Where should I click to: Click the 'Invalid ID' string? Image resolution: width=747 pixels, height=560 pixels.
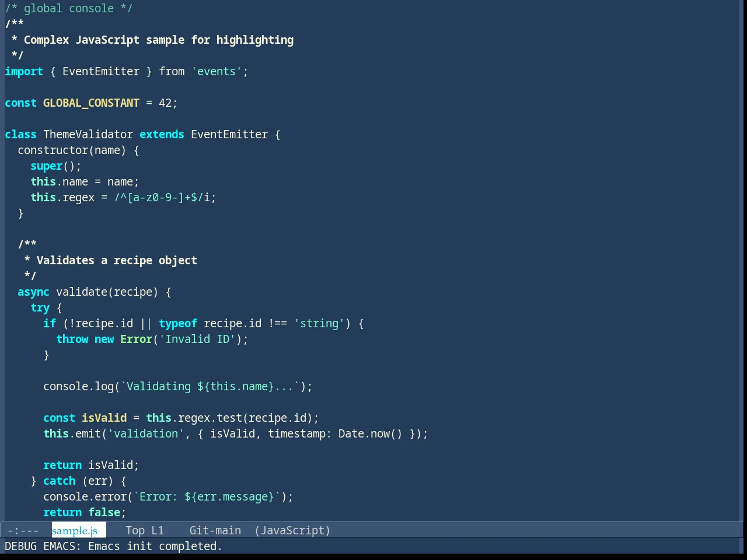pyautogui.click(x=197, y=339)
